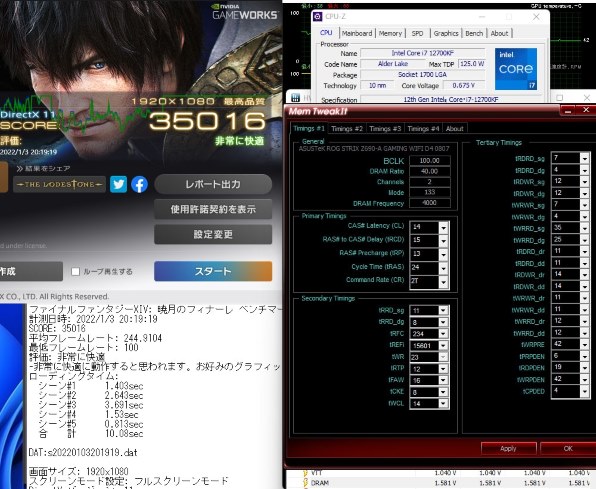
Task: Expand CAS# Latency (CL) dropdown
Action: [443, 227]
